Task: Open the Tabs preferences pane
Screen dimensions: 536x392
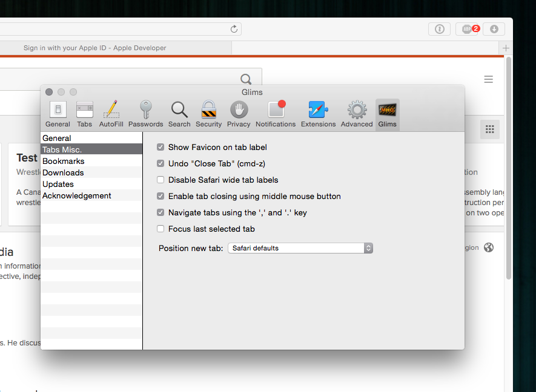Action: (84, 114)
